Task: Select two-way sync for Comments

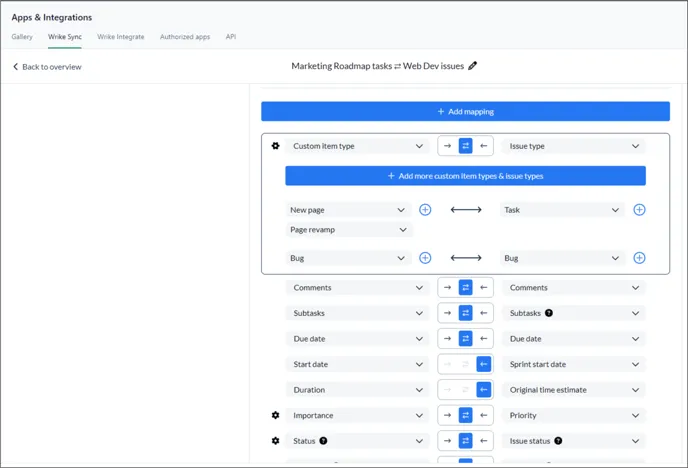Action: (x=466, y=287)
